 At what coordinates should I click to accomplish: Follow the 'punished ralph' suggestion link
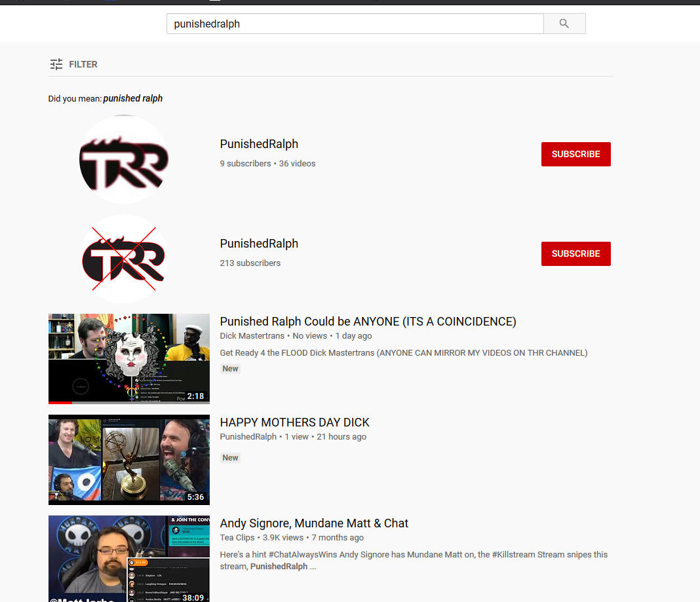132,98
